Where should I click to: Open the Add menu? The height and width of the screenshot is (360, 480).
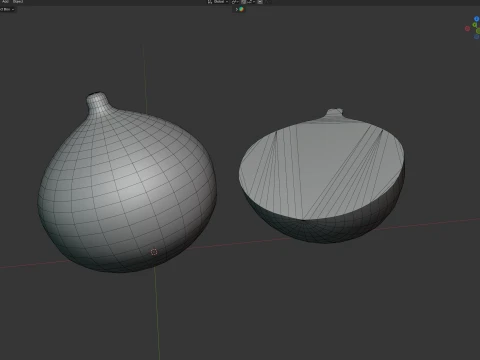(5, 2)
